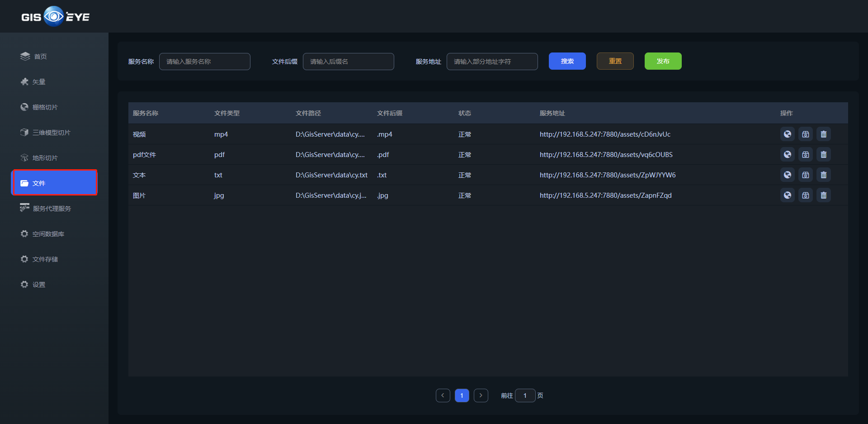Viewport: 868px width, 424px height.
Task: Select page 1 pagination button
Action: pos(462,395)
